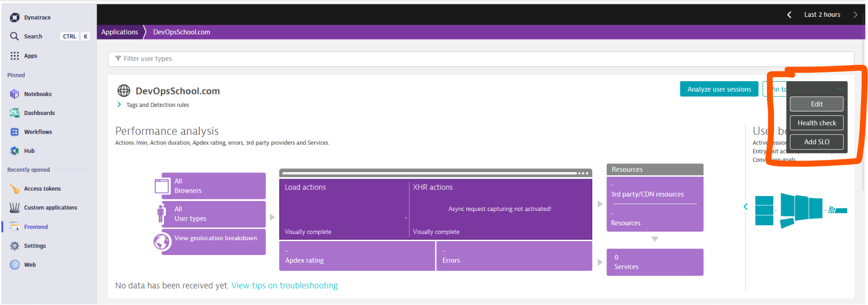Open the 3rd party/CDN resources tile
The width and height of the screenshot is (868, 305).
(x=655, y=191)
